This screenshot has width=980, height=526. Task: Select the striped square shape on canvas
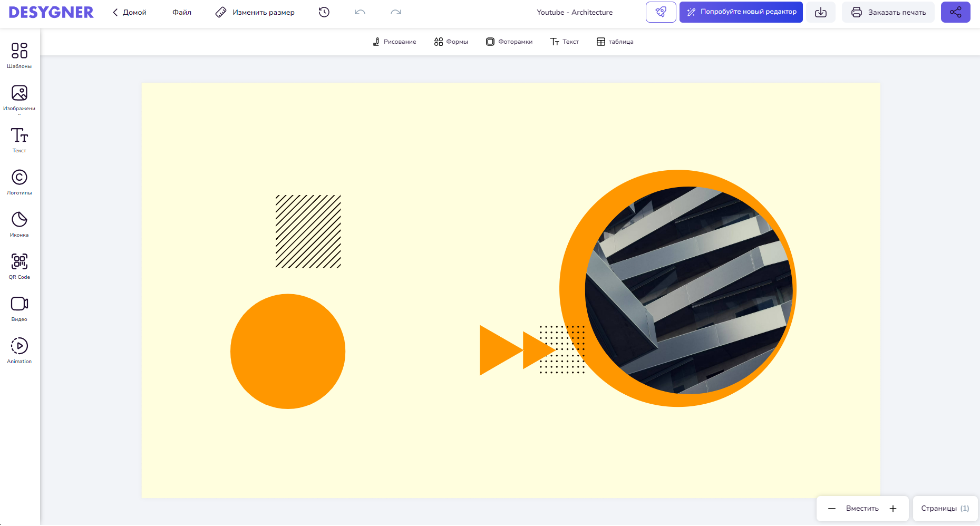tap(308, 231)
